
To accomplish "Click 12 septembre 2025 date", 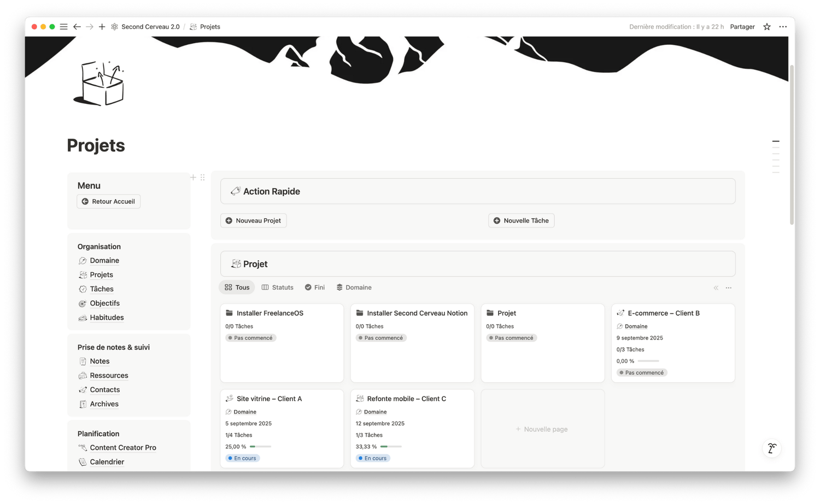I will [x=380, y=424].
